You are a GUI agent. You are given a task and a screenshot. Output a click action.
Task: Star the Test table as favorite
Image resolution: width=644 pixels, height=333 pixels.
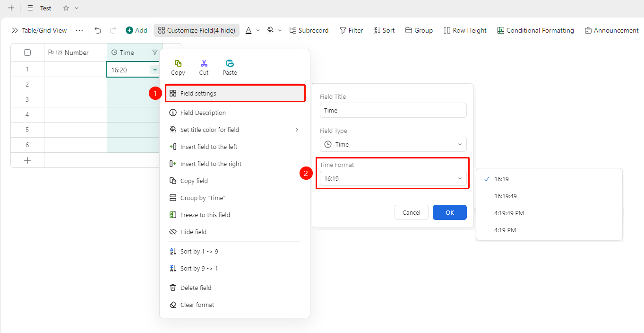coord(66,8)
